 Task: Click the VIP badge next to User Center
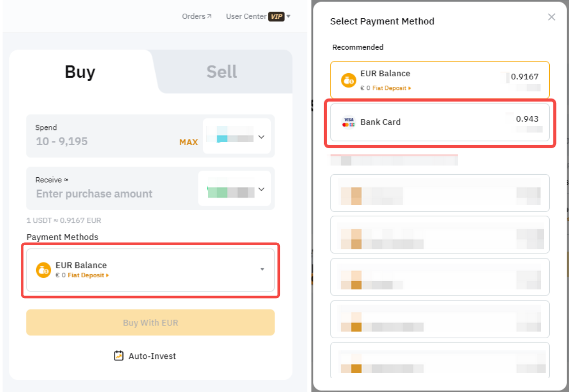pos(276,17)
